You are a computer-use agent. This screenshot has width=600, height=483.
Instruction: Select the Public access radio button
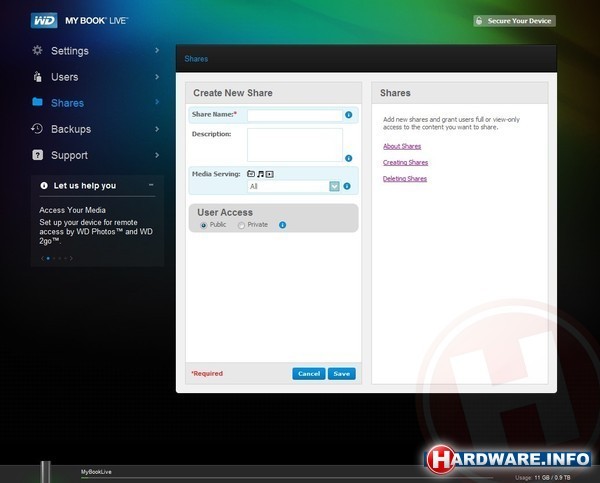coord(204,225)
